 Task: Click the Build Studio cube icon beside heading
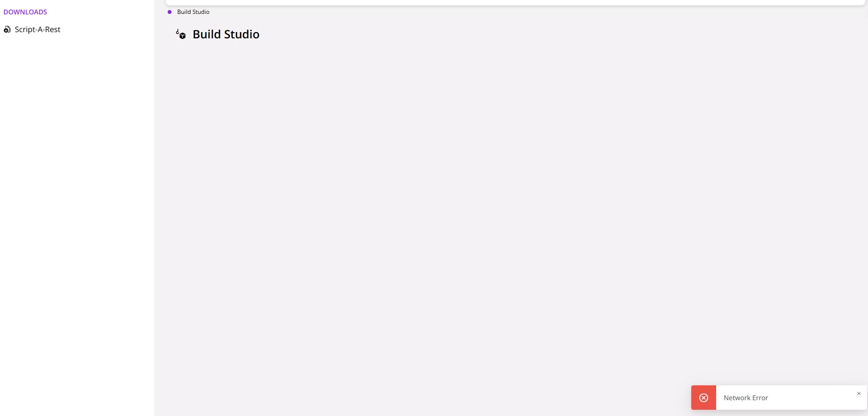click(181, 35)
